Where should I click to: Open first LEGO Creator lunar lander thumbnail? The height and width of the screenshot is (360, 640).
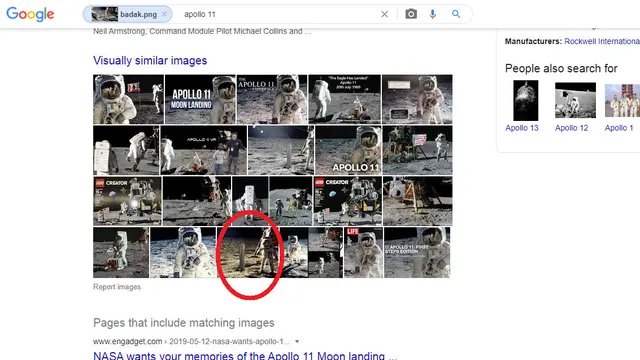[127, 201]
